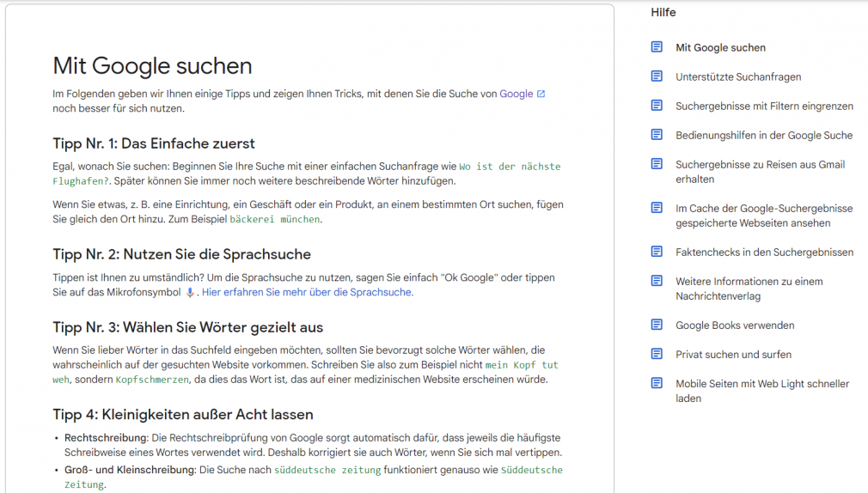Open 'Suchergebnisse zu Reisen aus Gmail erhalten' article
868x493 pixels.
[x=760, y=172]
